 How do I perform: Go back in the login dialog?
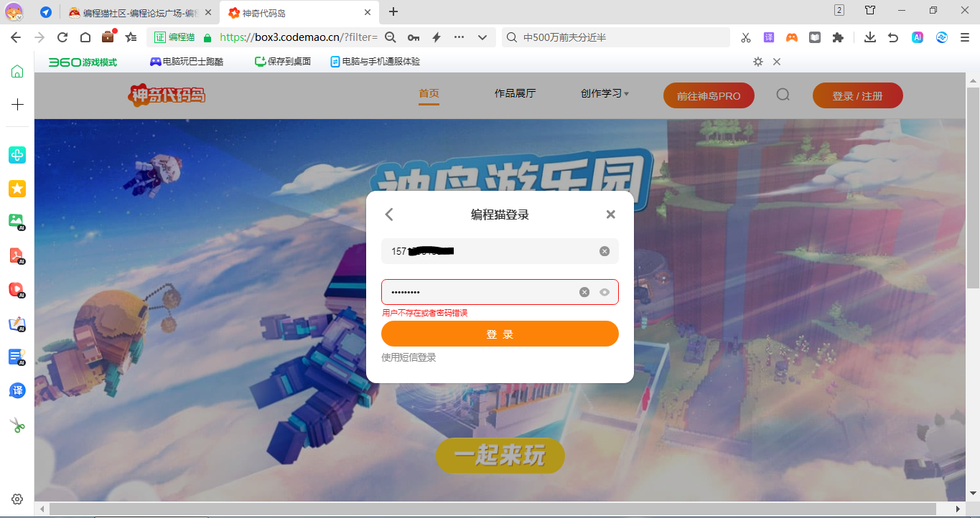point(389,214)
